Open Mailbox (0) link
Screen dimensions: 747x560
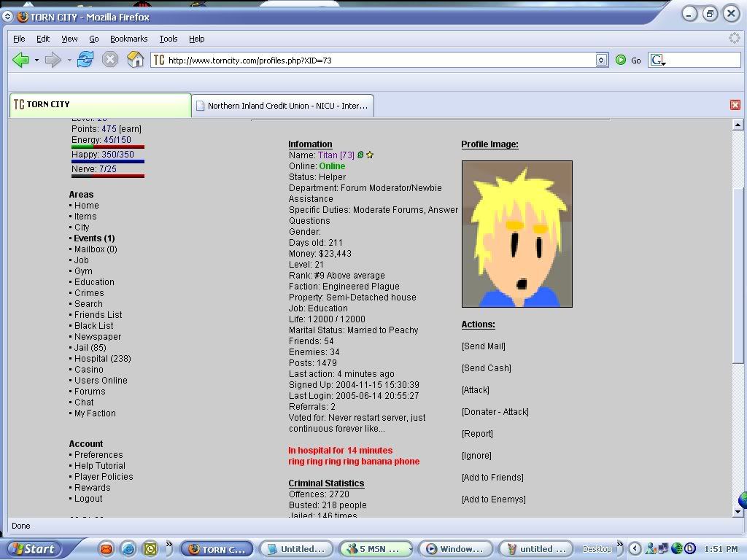[96, 249]
